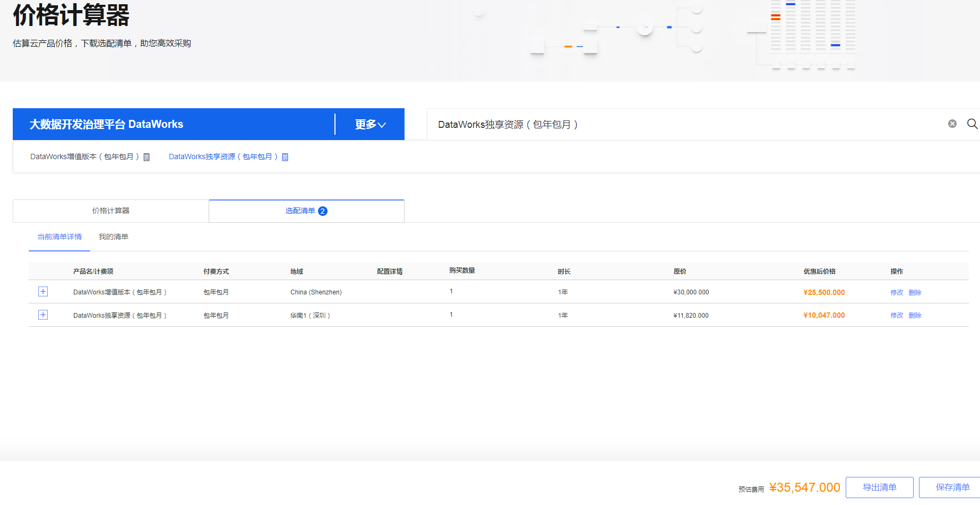Image resolution: width=980 pixels, height=505 pixels.
Task: Switch to the 价格计算器 tab
Action: click(x=110, y=211)
